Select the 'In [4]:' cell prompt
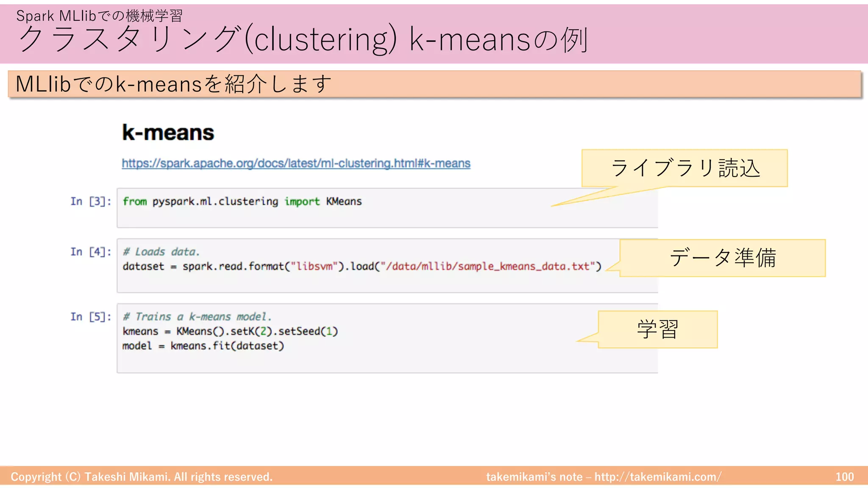The image size is (868, 488). [91, 252]
